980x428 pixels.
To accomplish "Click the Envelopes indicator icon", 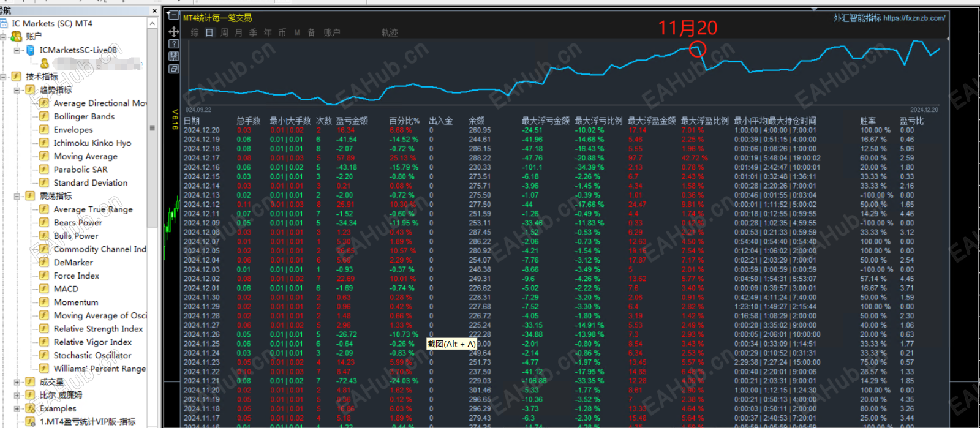I will [44, 130].
